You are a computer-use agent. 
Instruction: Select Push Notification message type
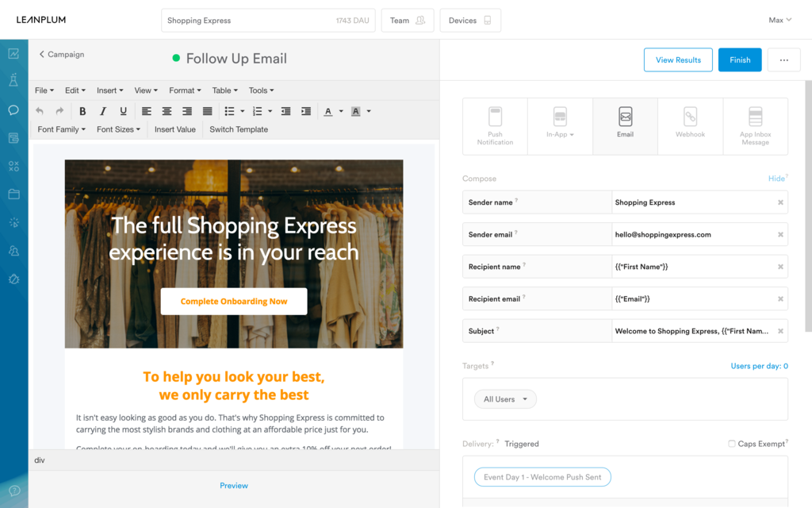495,126
